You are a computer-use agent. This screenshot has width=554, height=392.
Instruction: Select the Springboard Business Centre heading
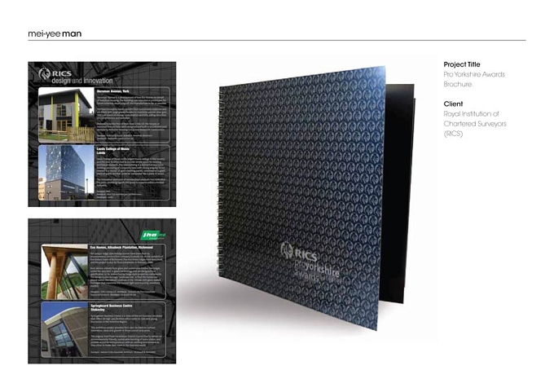pos(112,307)
